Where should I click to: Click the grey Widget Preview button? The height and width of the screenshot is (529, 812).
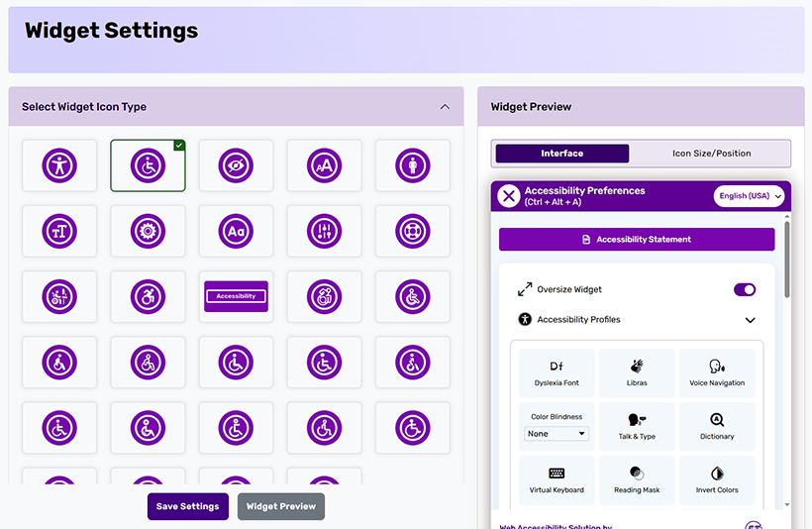tap(281, 506)
